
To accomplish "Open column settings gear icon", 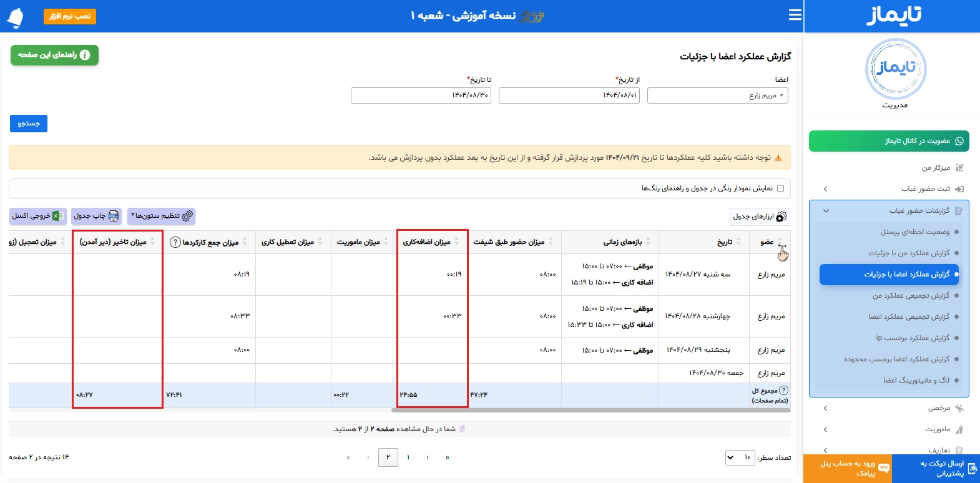I will click(187, 216).
